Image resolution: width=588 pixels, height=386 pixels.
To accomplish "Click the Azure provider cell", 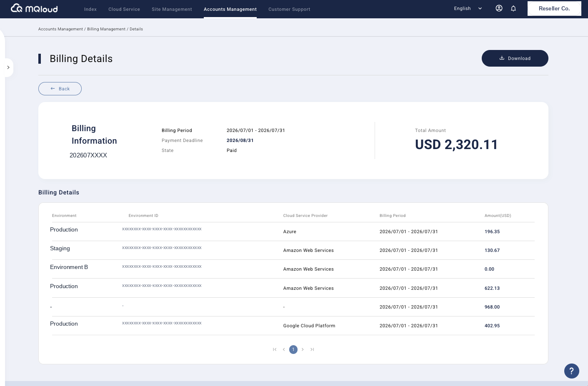I will click(290, 232).
